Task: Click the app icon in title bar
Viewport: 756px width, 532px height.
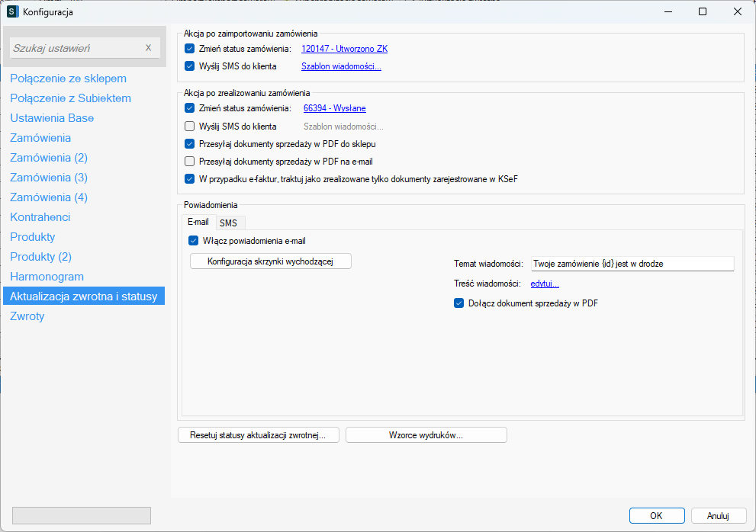Action: tap(12, 11)
